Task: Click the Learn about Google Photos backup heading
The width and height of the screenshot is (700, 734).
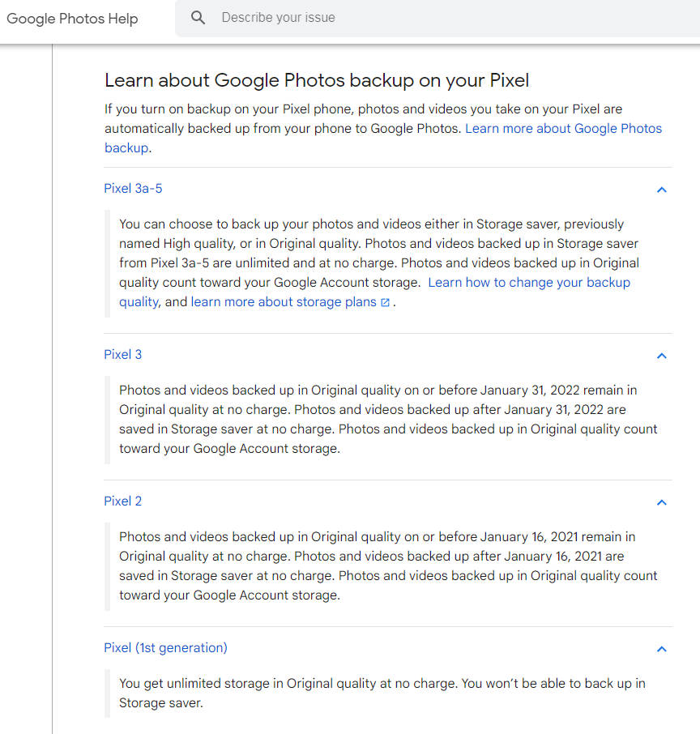Action: click(317, 80)
